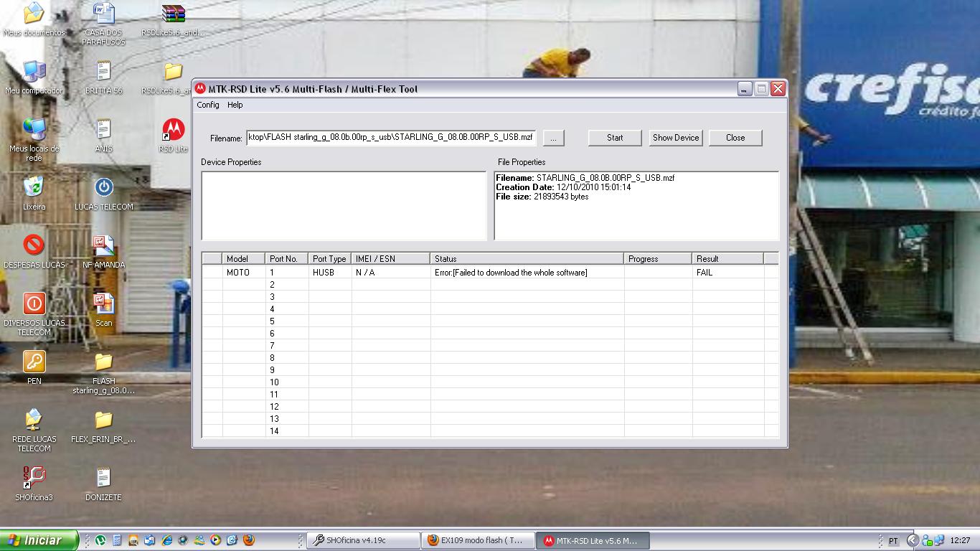Expand hidden system tray icons arrow
The width and height of the screenshot is (980, 551).
pyautogui.click(x=913, y=540)
